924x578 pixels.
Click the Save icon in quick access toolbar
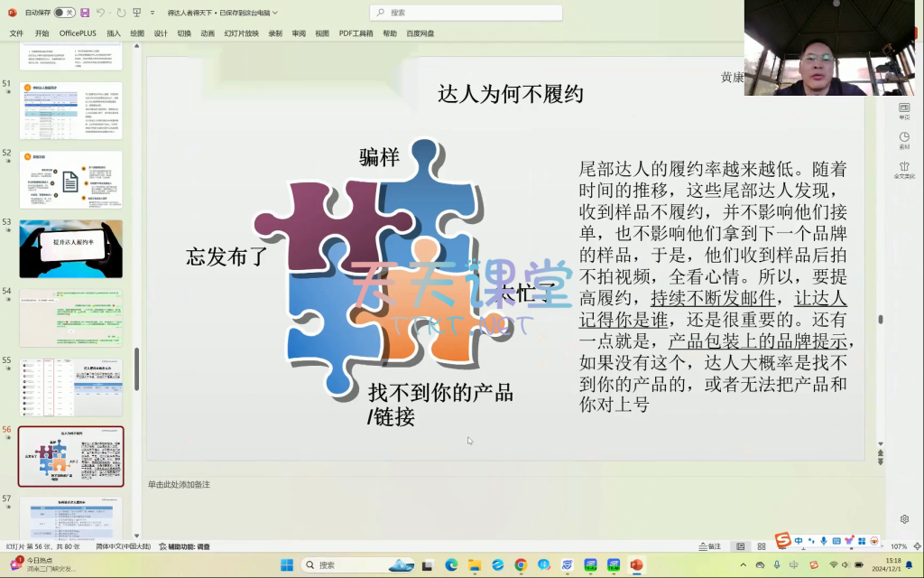pyautogui.click(x=85, y=13)
